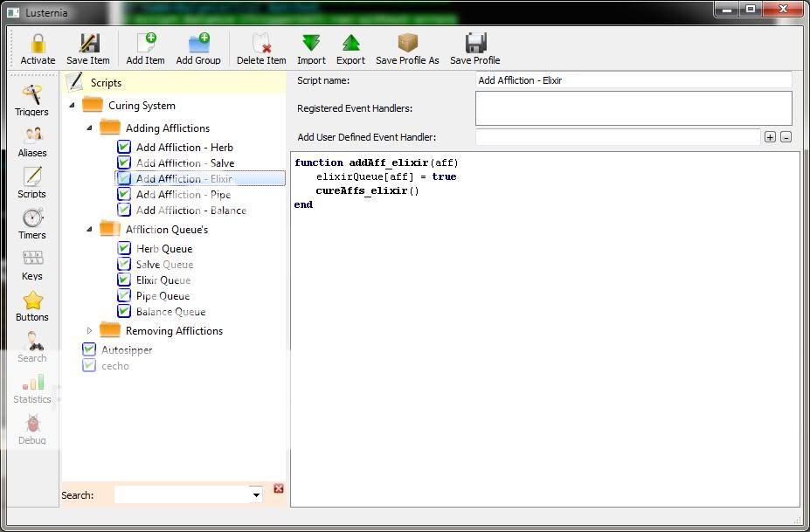Toggle checkbox for Add Affliction - Balance
This screenshot has width=810, height=532.
click(x=124, y=210)
